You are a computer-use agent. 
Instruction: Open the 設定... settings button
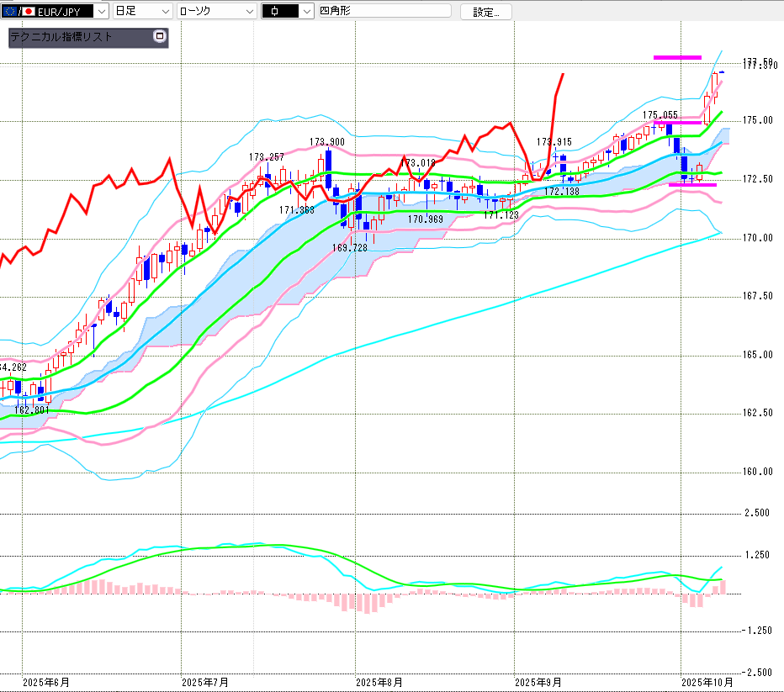[491, 12]
